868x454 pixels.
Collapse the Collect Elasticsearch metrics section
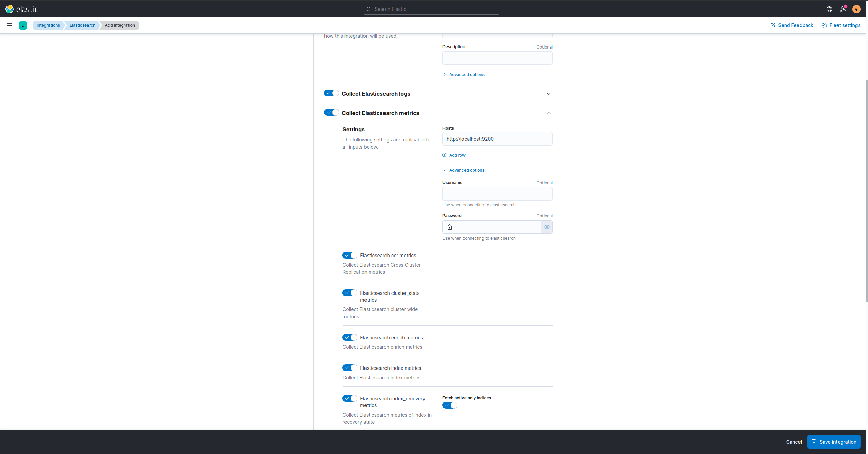click(x=548, y=113)
